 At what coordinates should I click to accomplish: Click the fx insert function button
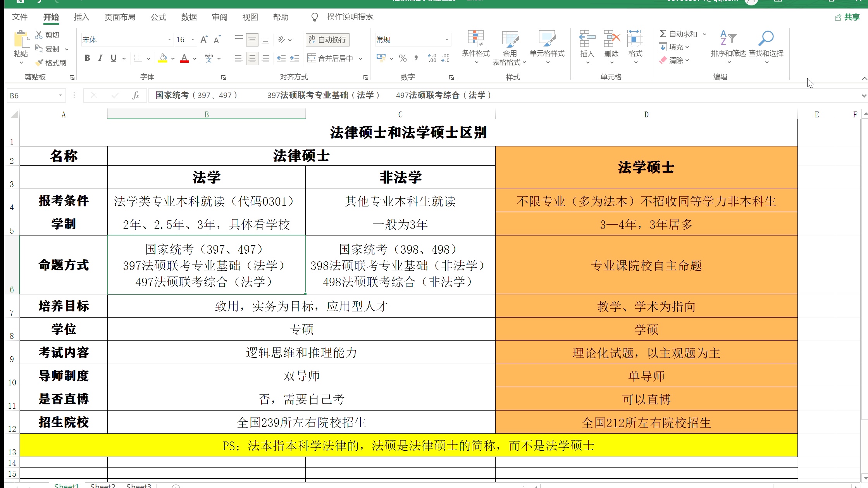pyautogui.click(x=136, y=95)
